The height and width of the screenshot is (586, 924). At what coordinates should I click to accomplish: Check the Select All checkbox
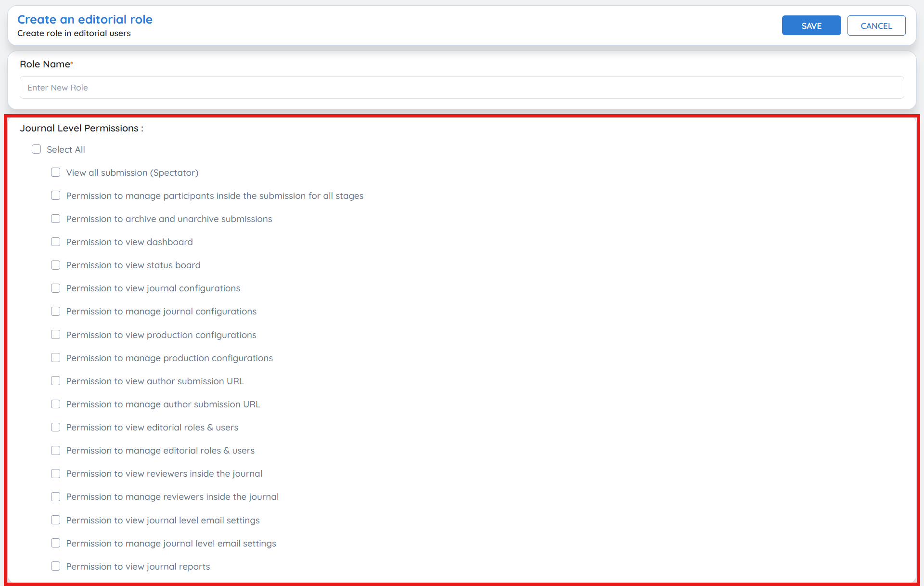tap(37, 149)
